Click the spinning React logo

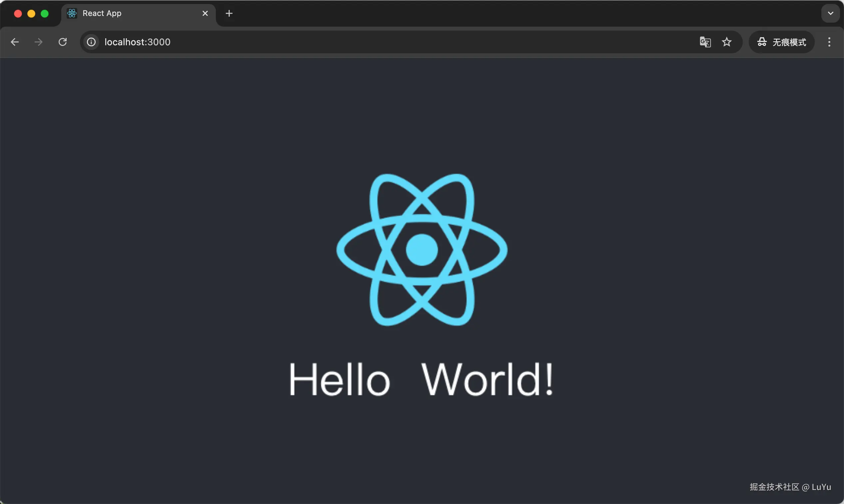(x=422, y=250)
